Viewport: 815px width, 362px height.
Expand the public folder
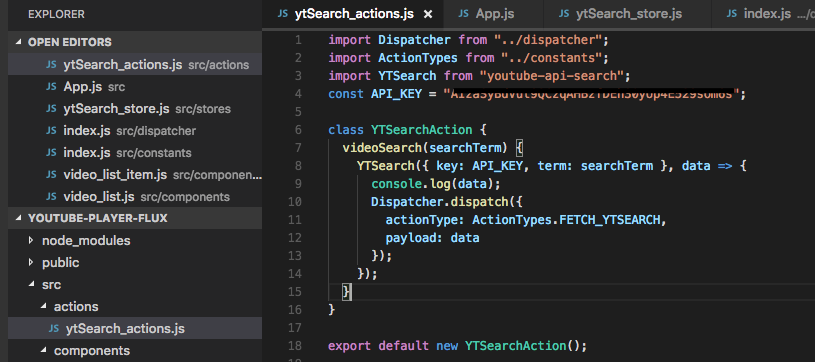(x=31, y=262)
